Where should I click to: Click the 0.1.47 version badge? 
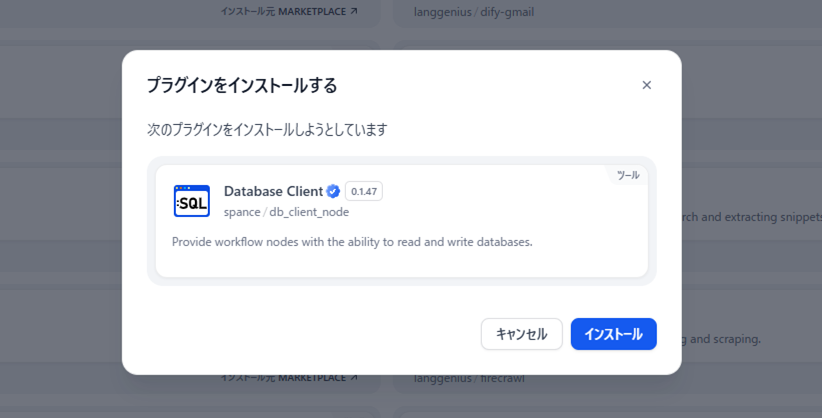[x=364, y=191]
